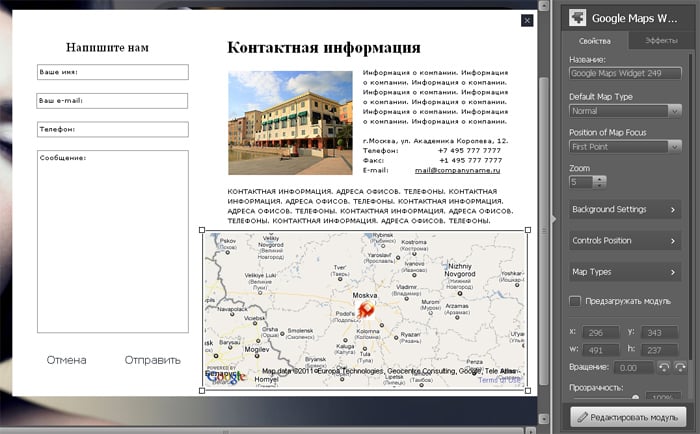Open the Default Map Type dropdown
The image size is (700, 434).
(x=625, y=111)
